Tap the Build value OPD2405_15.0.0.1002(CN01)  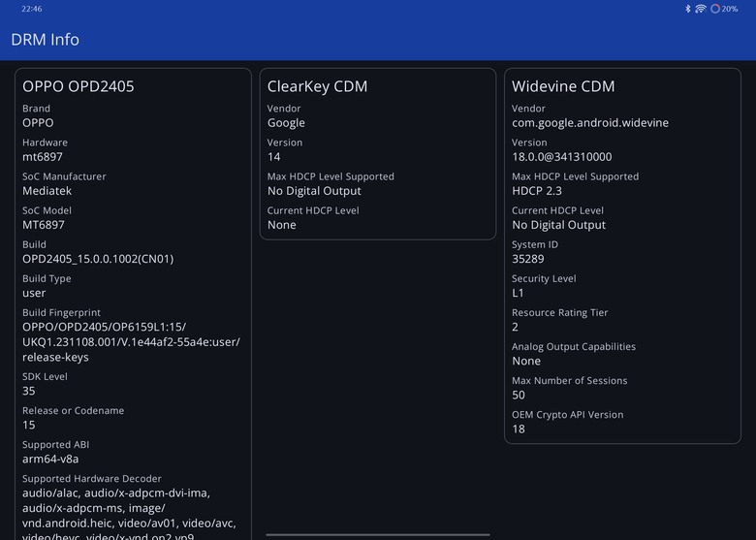click(x=98, y=259)
